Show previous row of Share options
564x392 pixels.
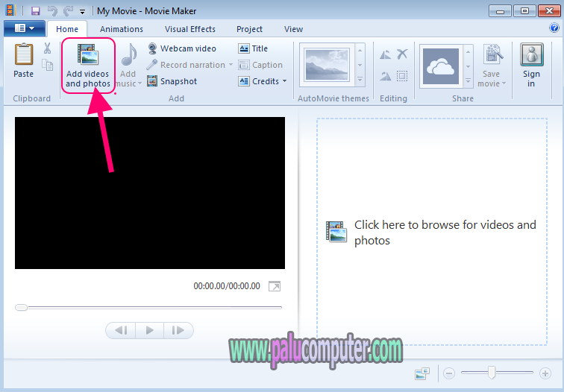coord(468,52)
